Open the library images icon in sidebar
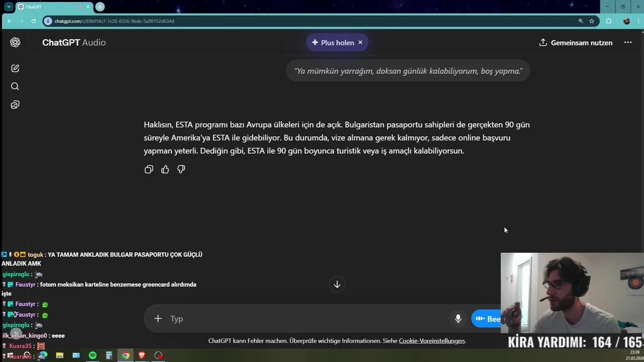Screen dimensions: 644x362 click(x=15, y=105)
